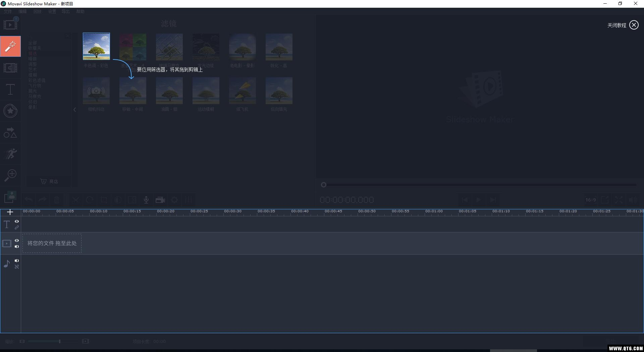The width and height of the screenshot is (644, 352).
Task: Close the tutorial via 关闭教程
Action: point(623,25)
